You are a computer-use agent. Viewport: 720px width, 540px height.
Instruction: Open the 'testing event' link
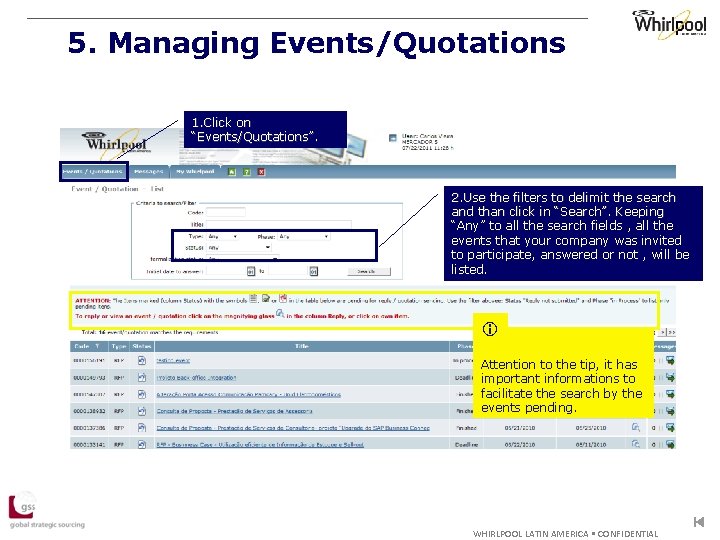tap(173, 360)
